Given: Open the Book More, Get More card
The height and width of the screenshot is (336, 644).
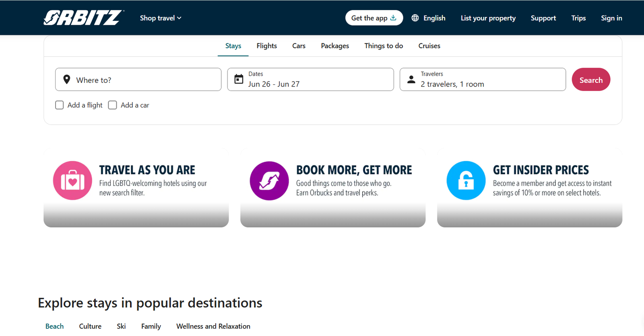Looking at the screenshot, I should tap(333, 188).
